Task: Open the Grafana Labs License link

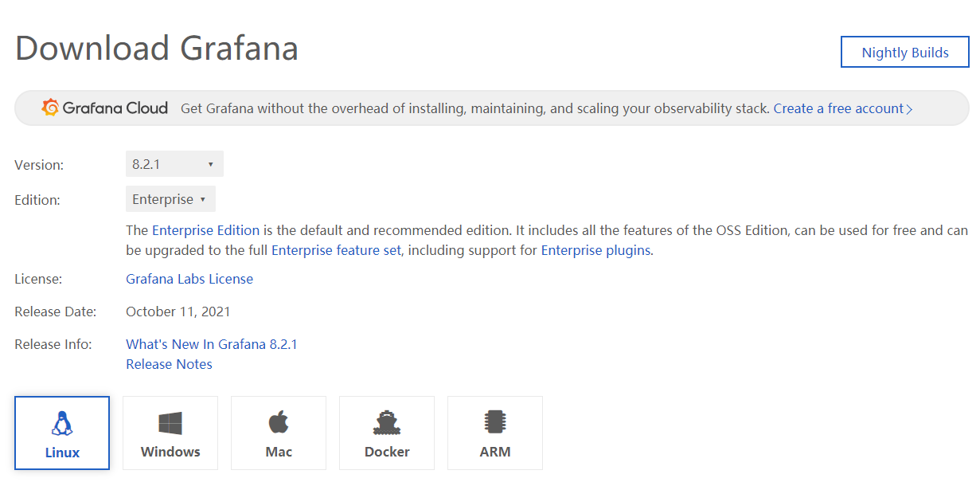Action: tap(189, 279)
